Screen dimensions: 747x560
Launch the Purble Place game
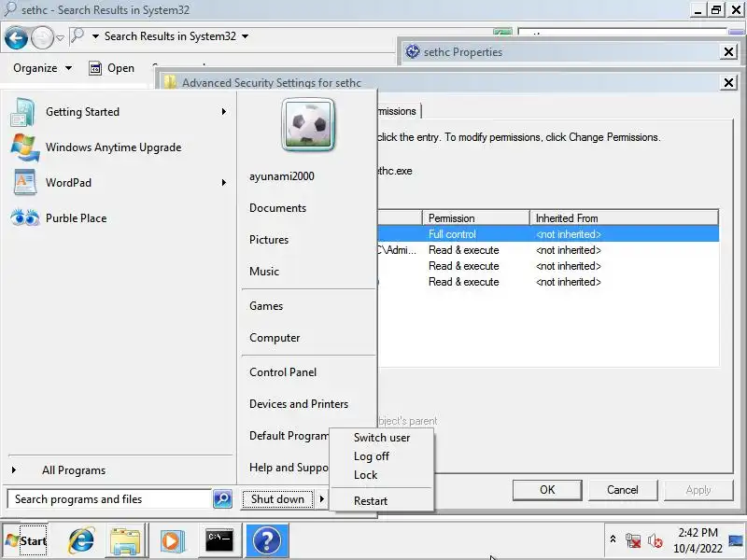tap(117, 218)
